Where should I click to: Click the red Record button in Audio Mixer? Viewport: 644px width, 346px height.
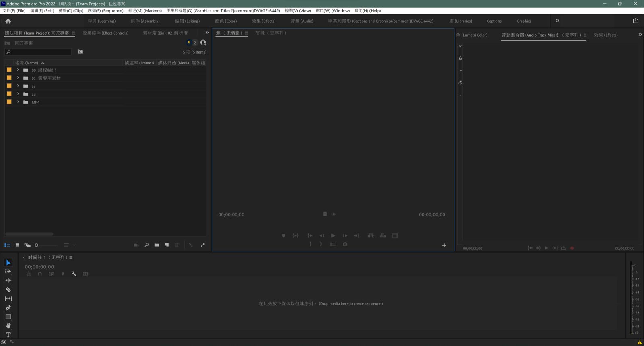[x=572, y=248]
